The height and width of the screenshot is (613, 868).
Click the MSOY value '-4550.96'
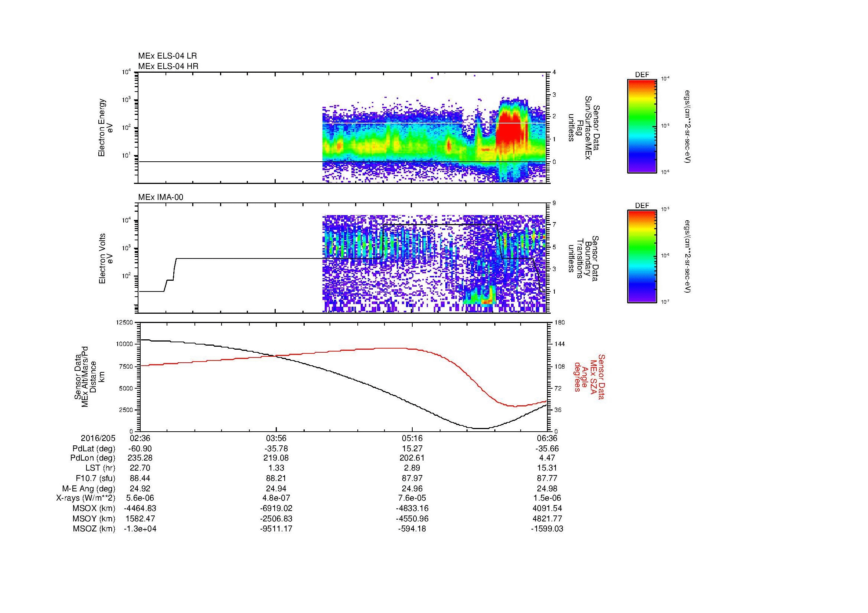[412, 519]
